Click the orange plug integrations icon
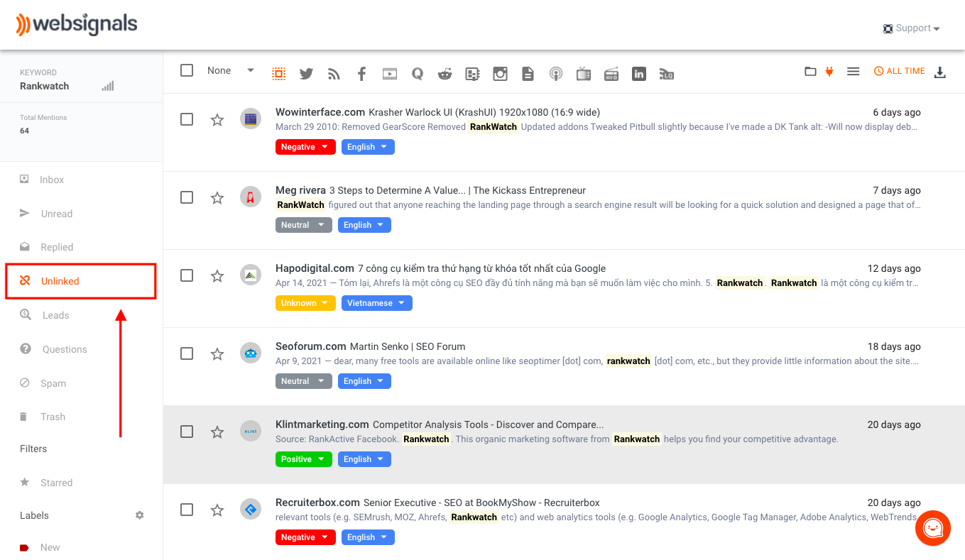 829,71
